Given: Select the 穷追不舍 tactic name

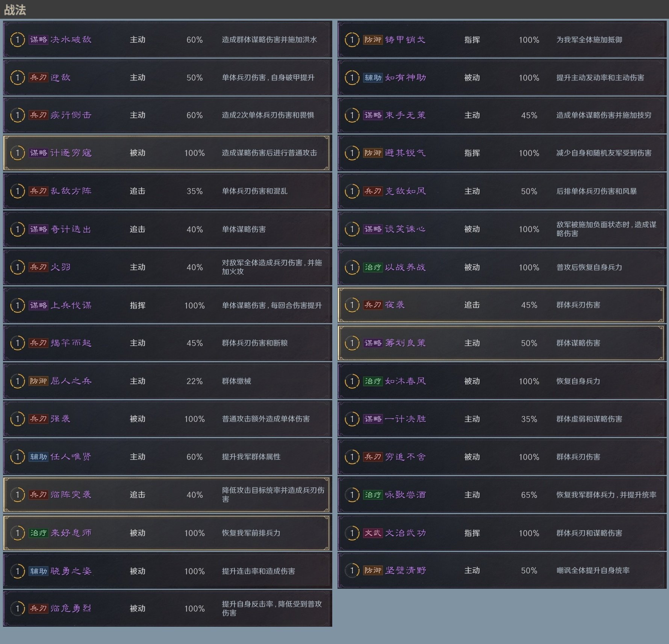Looking at the screenshot, I should click(406, 457).
